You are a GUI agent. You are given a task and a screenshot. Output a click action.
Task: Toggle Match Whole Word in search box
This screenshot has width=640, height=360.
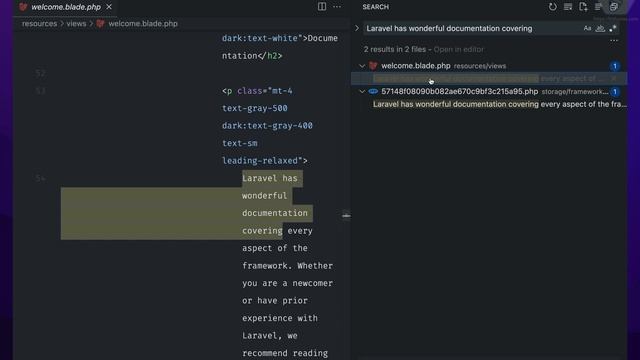pos(600,29)
